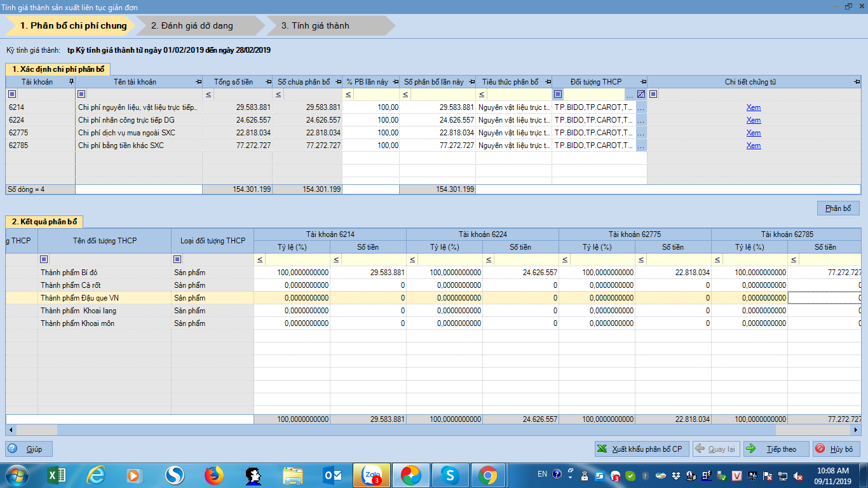
Task: Open Firefox from the taskbar
Action: tap(215, 475)
